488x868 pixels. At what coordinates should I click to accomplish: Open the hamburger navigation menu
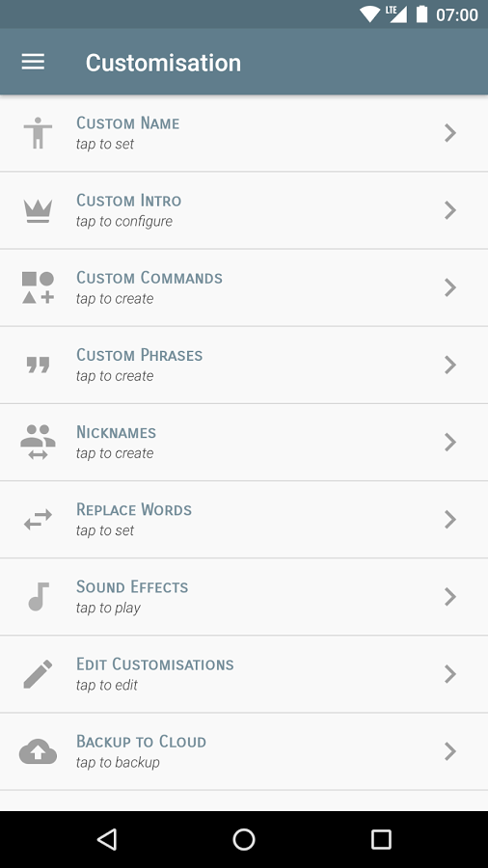click(x=33, y=62)
